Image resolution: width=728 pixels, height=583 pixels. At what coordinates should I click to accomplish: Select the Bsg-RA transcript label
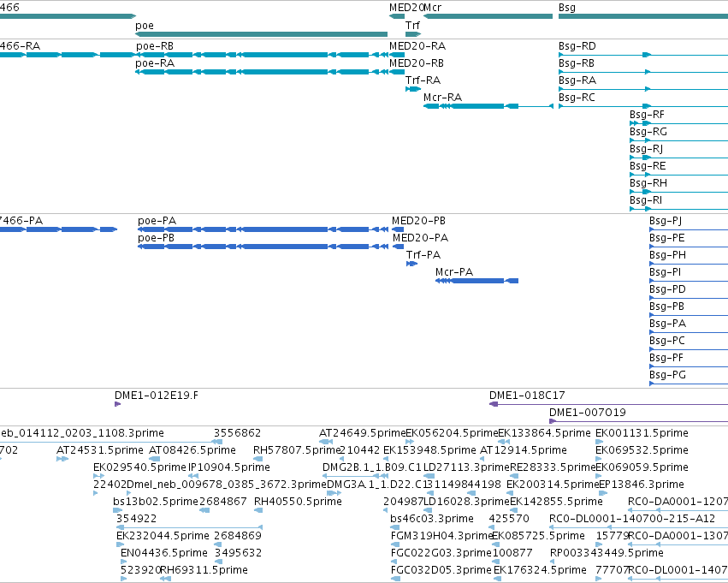[x=577, y=80]
